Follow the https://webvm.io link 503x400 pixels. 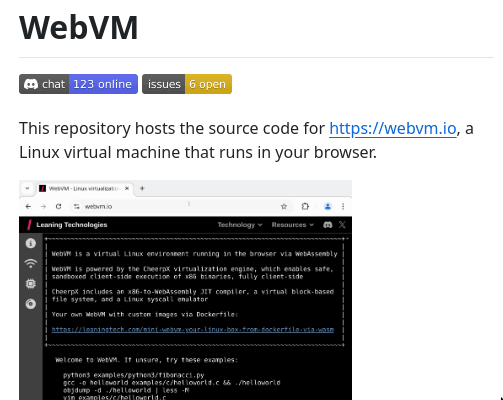(393, 128)
